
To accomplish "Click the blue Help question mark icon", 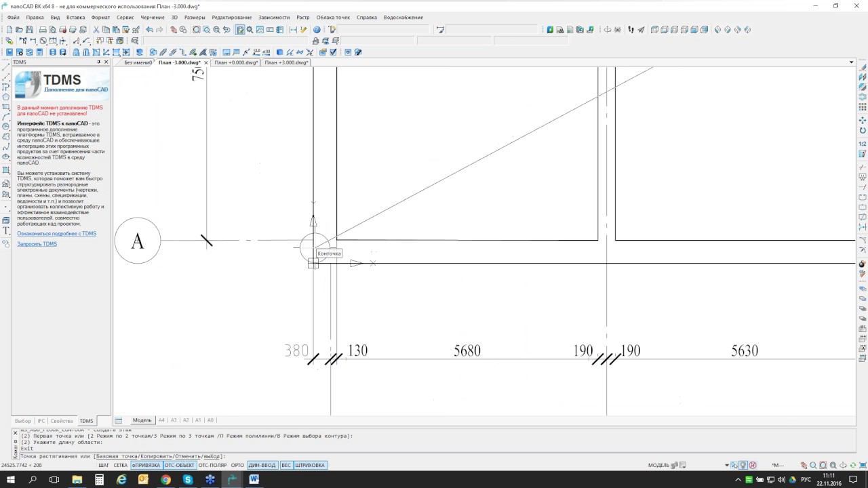I will coord(317,30).
